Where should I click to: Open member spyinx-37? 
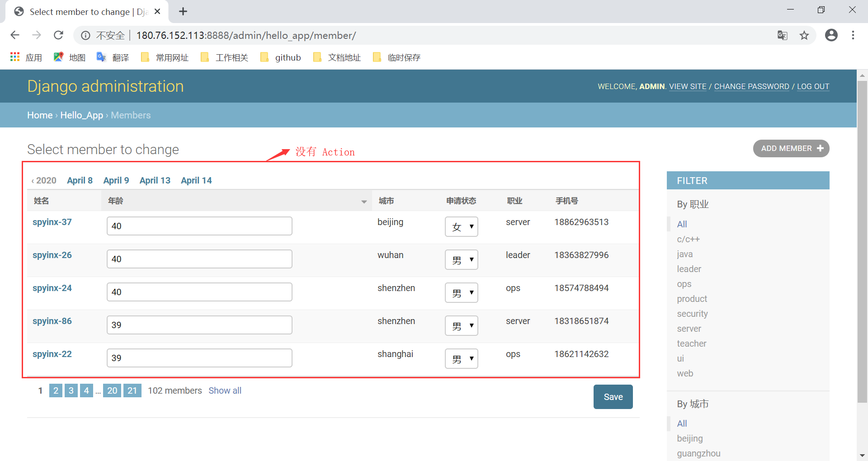click(x=52, y=222)
